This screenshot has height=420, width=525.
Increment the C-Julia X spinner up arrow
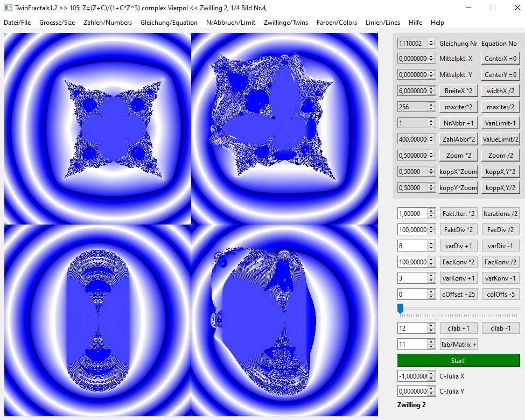point(431,374)
